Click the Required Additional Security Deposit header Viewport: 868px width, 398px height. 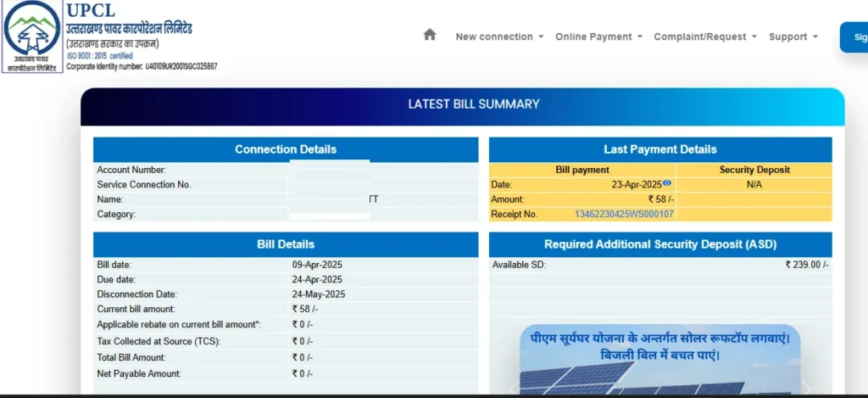tap(660, 244)
